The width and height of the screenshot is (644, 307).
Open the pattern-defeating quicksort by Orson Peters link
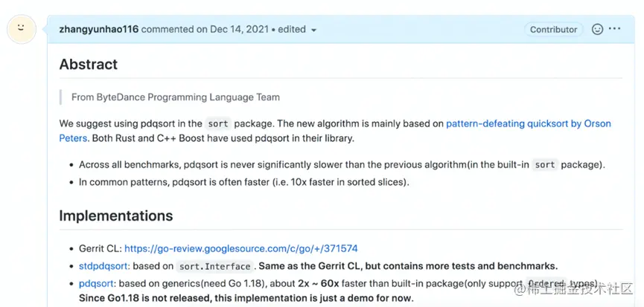(528, 123)
